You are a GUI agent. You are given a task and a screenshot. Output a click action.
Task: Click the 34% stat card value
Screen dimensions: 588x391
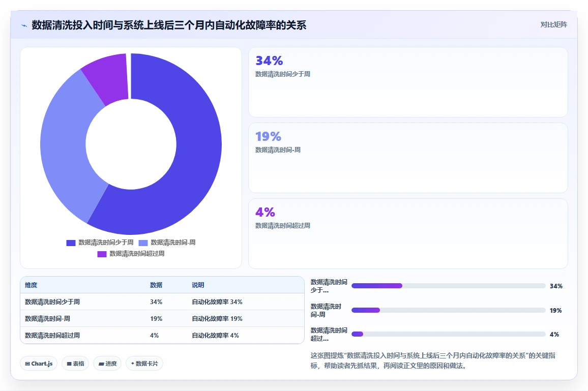pos(269,61)
